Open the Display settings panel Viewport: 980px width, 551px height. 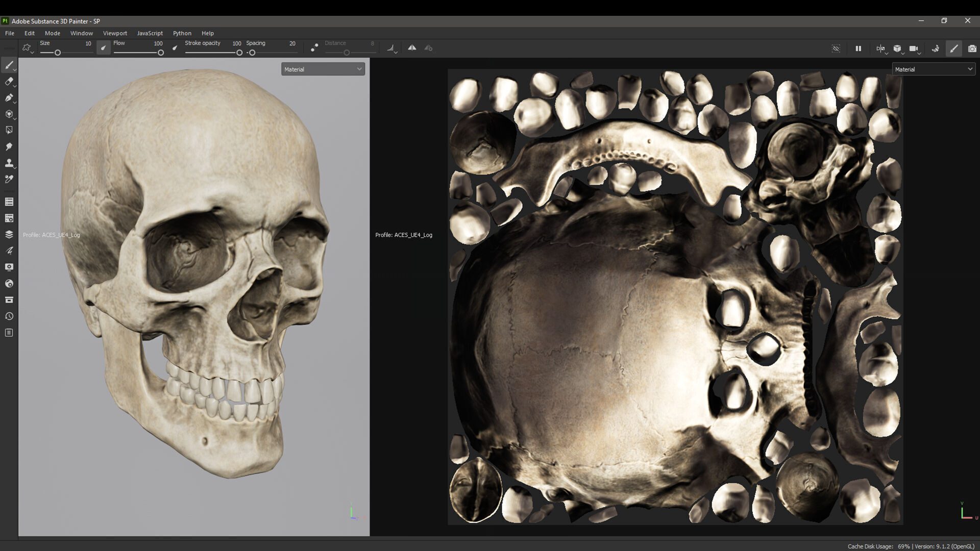pyautogui.click(x=9, y=267)
